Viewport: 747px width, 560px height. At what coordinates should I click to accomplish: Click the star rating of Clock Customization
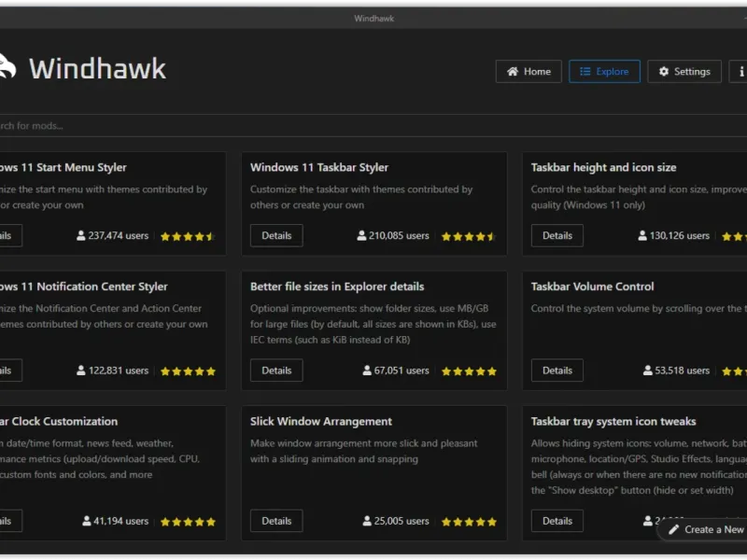pos(188,522)
